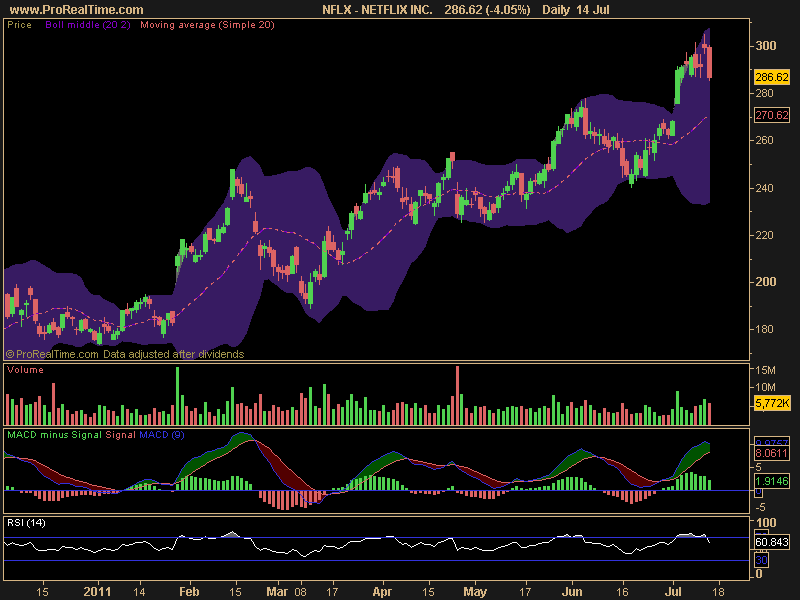Select the red Signal legend label

click(x=121, y=435)
